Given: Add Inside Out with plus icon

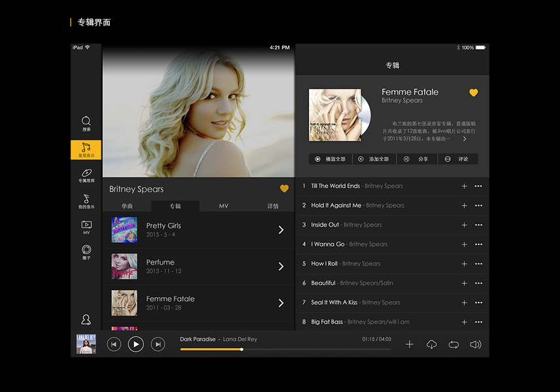Looking at the screenshot, I should 465,225.
